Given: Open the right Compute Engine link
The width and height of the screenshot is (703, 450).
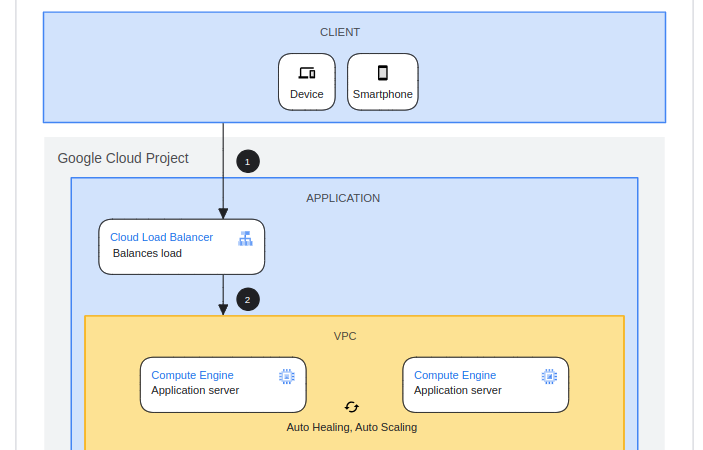Looking at the screenshot, I should point(455,375).
